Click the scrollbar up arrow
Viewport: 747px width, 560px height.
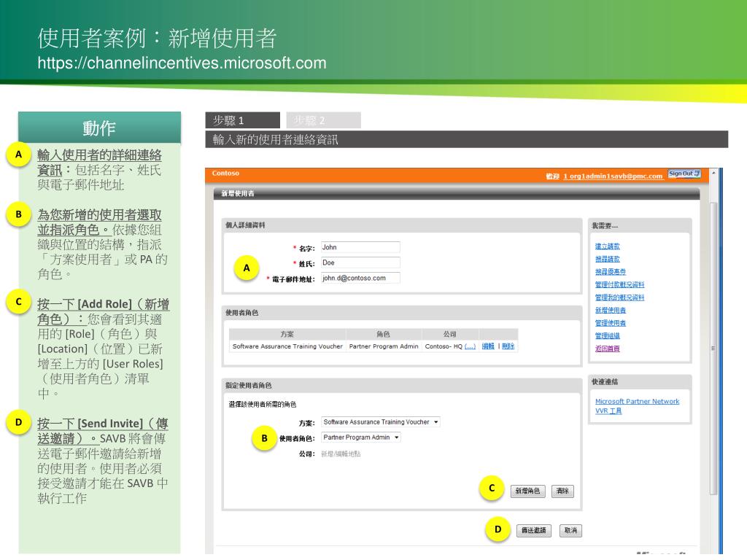coord(713,173)
